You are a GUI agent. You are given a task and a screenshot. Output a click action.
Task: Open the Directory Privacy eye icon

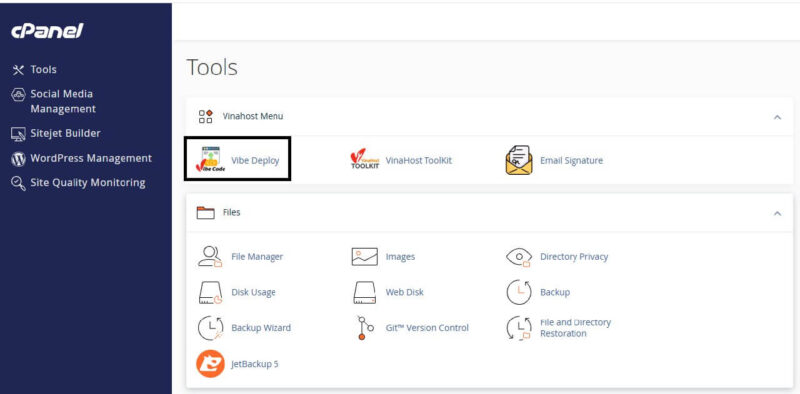519,257
